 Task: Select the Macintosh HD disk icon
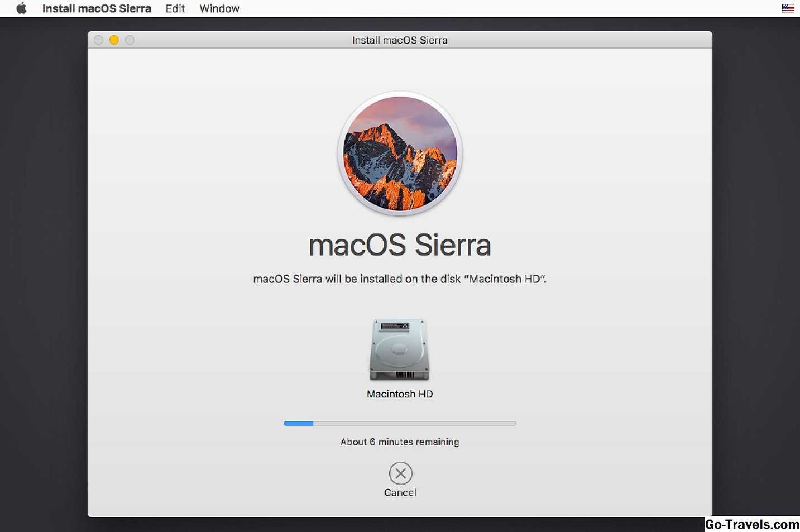(400, 350)
